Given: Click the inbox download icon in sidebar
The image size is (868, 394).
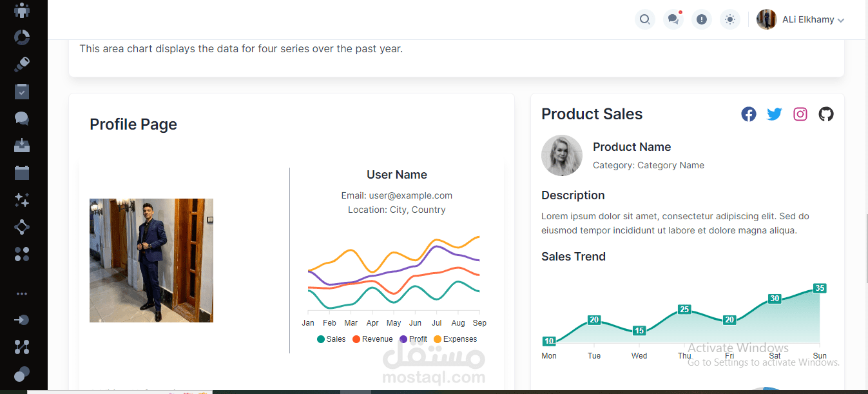Looking at the screenshot, I should pos(22,145).
